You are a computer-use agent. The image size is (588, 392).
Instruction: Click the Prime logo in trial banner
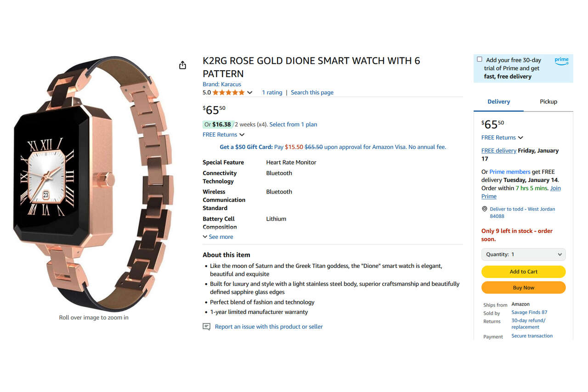click(x=561, y=61)
